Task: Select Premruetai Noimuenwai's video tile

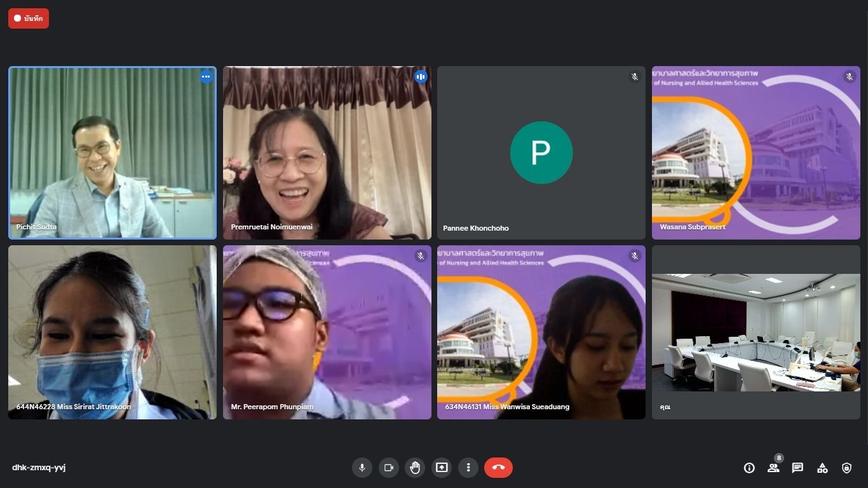Action: [327, 152]
